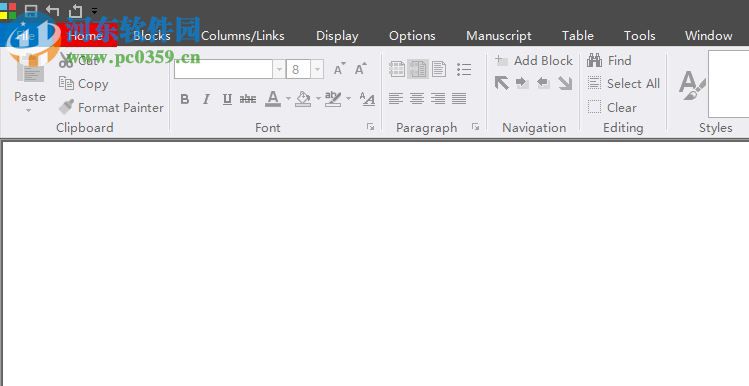The height and width of the screenshot is (386, 749).
Task: Click Copy in the Clipboard group
Action: click(84, 84)
